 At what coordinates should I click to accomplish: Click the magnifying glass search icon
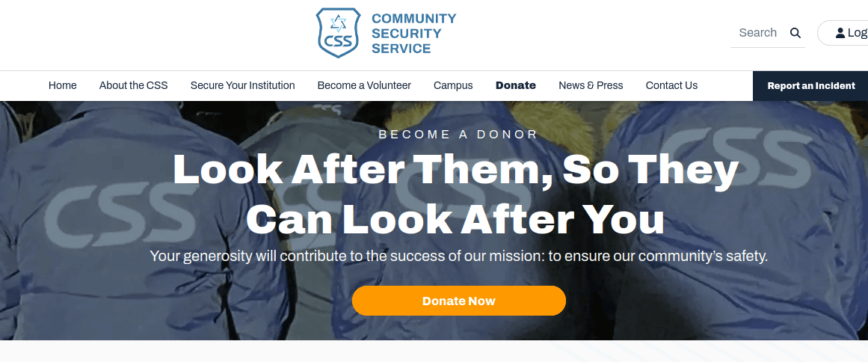(795, 33)
